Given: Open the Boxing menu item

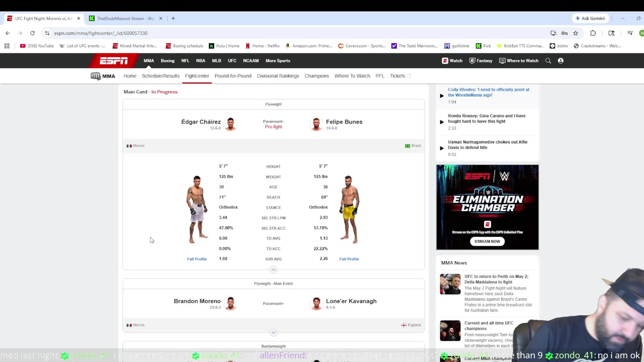Looking at the screenshot, I should click(168, 61).
